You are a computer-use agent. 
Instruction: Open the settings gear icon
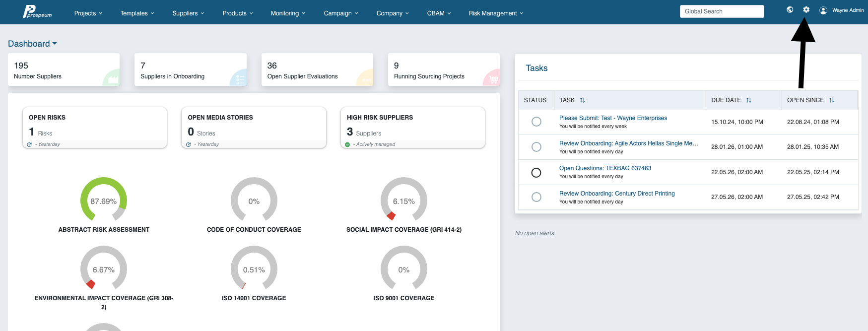pyautogui.click(x=806, y=9)
